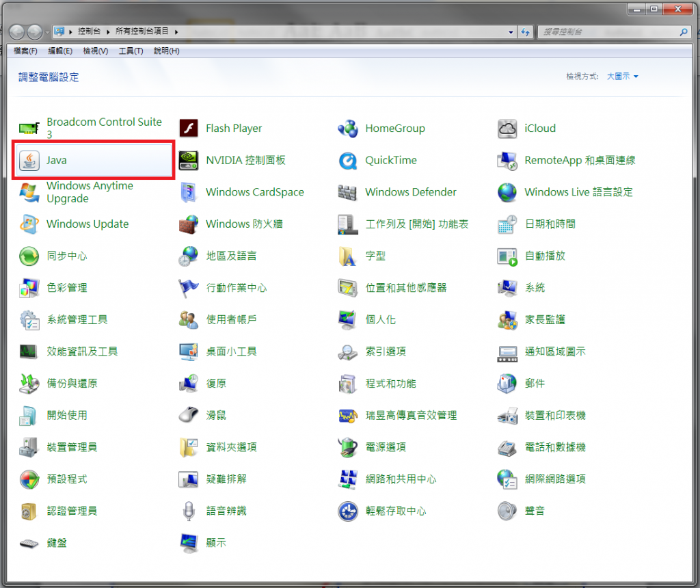Click the 使用者帳戶 icon

coord(189,320)
